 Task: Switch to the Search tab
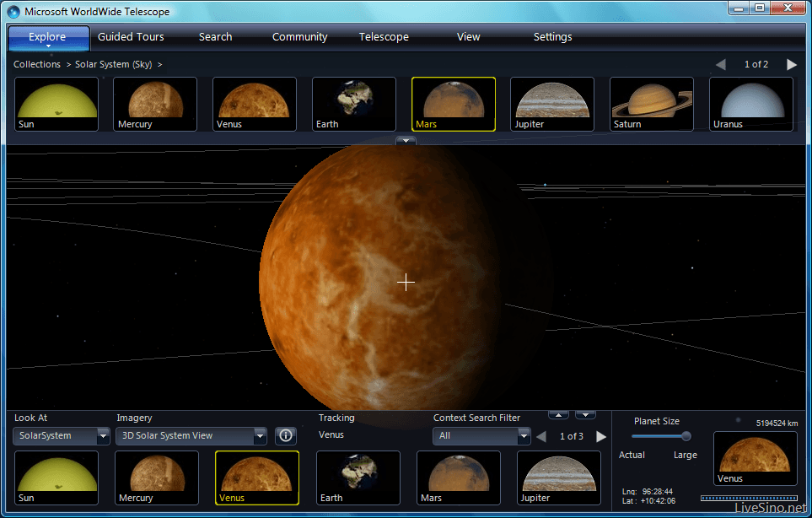click(215, 37)
